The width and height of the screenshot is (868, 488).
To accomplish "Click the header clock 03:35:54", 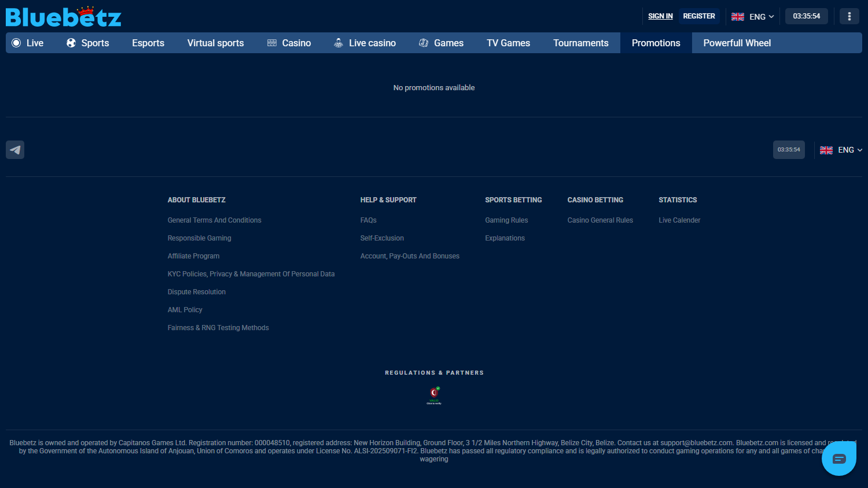I will (807, 16).
